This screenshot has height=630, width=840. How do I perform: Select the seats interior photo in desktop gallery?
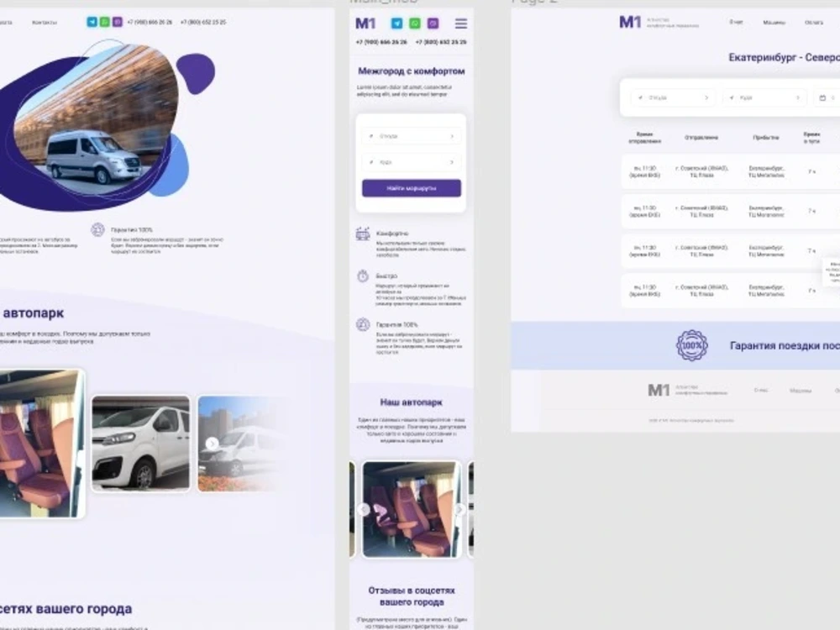coord(42,444)
